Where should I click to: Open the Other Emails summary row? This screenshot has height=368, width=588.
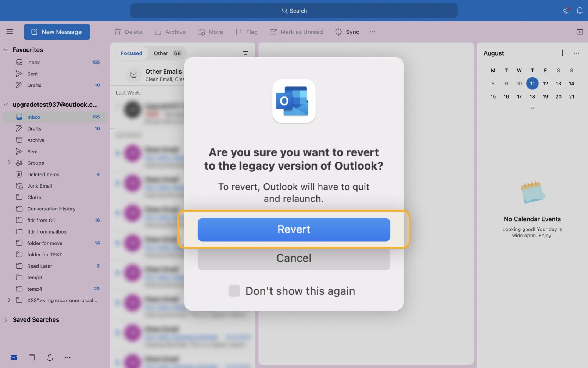(154, 75)
